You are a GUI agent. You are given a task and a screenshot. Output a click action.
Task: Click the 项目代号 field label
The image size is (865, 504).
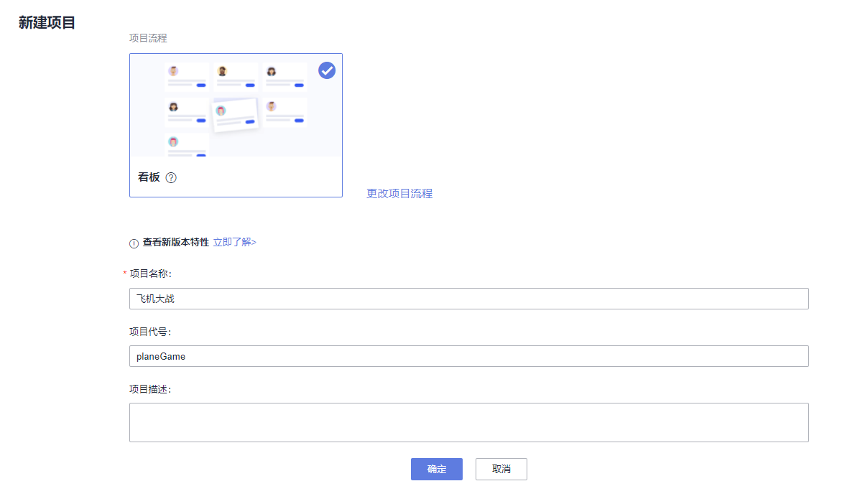[x=150, y=331]
